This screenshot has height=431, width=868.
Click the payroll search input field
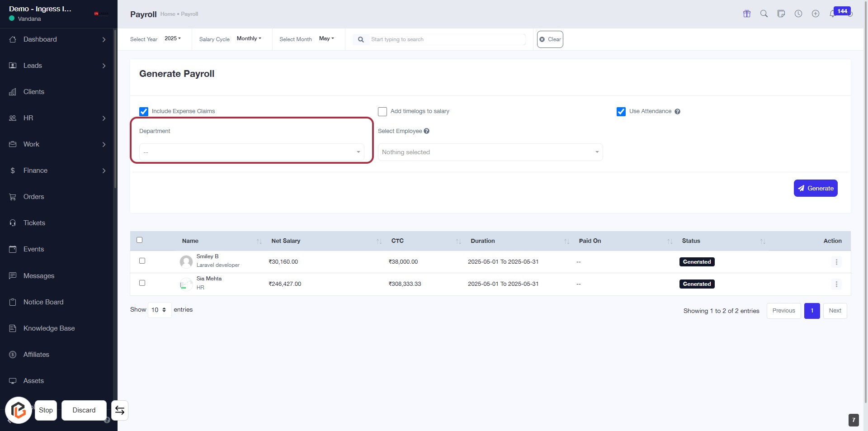click(x=447, y=39)
